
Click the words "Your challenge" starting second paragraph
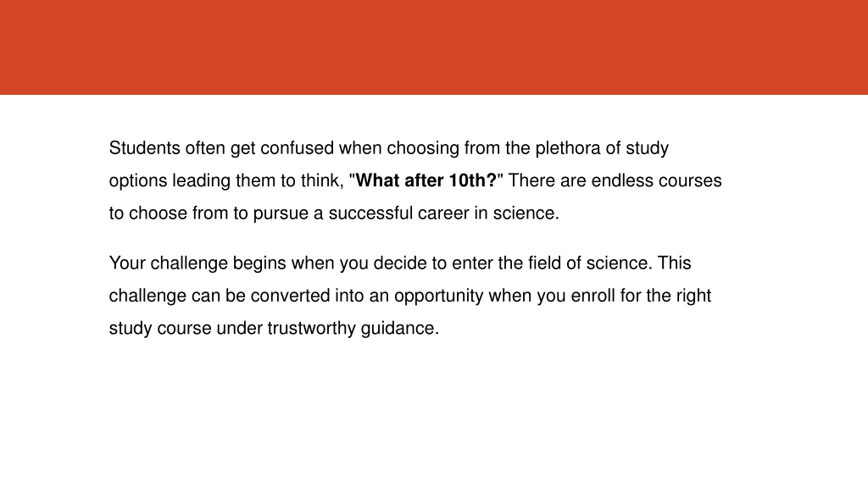pyautogui.click(x=169, y=263)
